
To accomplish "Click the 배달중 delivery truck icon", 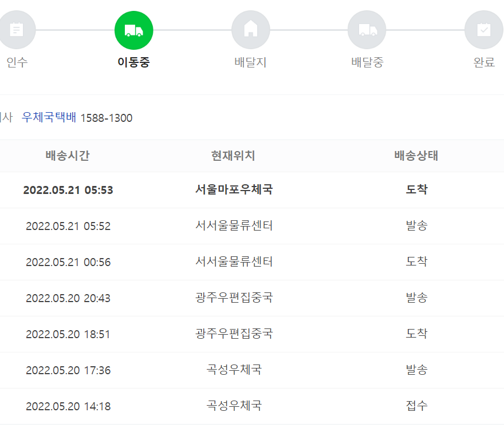I will click(x=367, y=29).
